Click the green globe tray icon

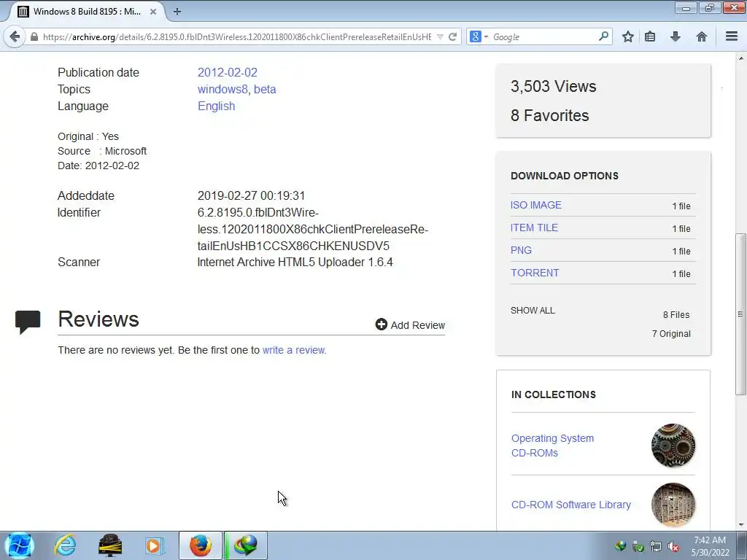point(620,546)
